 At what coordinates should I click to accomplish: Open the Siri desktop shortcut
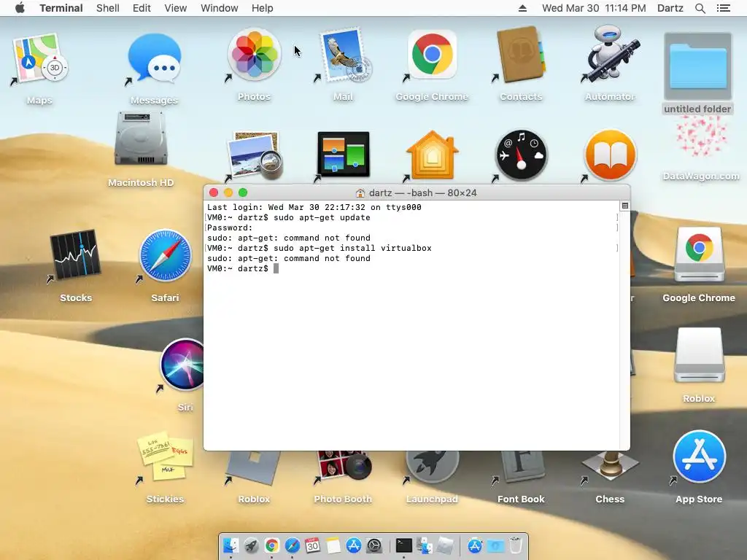182,365
